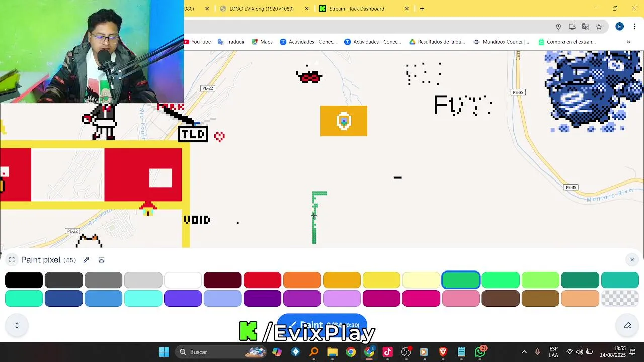
Task: Click the location pin icon in address bar
Action: pyautogui.click(x=558, y=27)
